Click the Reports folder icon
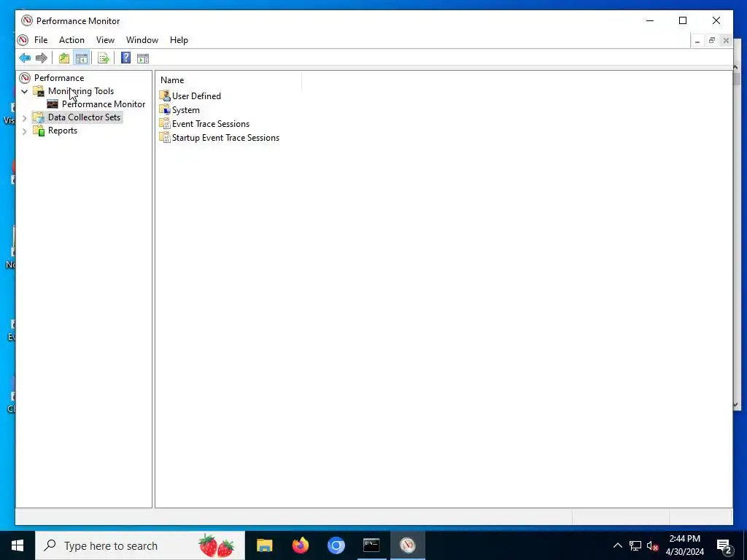 (x=39, y=131)
